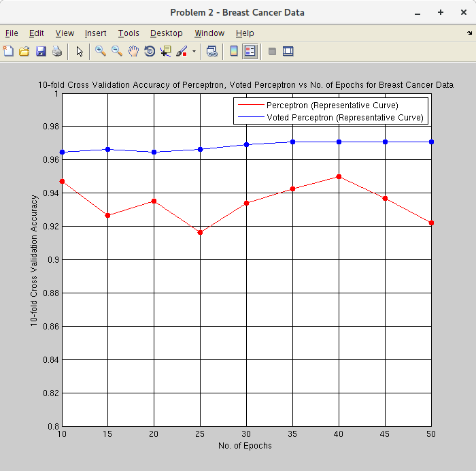Open the View menu

click(65, 33)
